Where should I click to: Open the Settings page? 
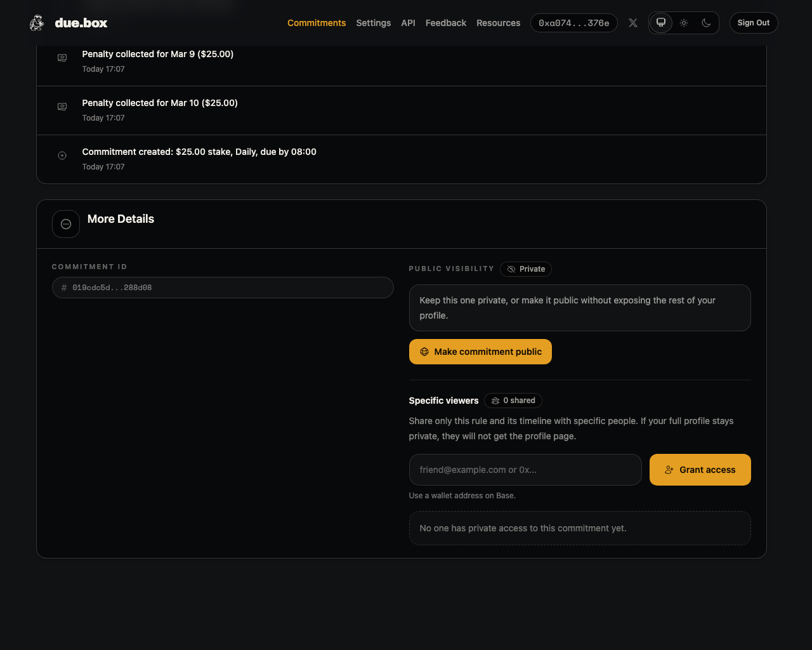[373, 23]
